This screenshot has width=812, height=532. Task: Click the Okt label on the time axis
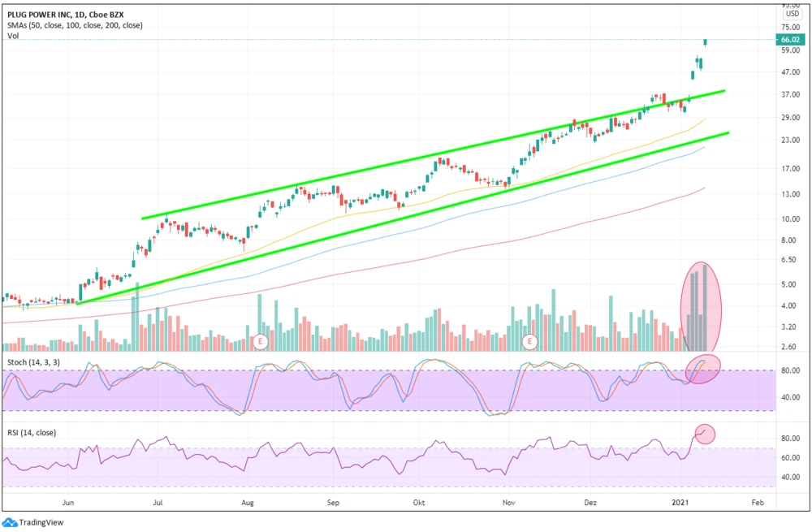tap(419, 503)
